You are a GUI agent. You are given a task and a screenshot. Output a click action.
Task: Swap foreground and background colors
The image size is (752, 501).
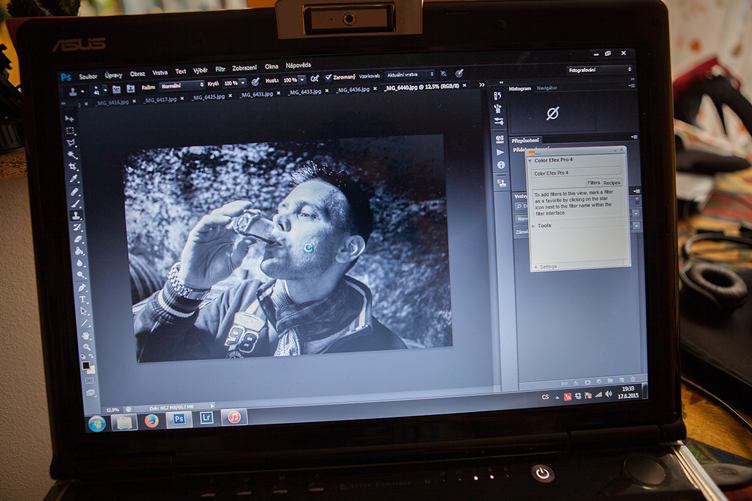click(91, 357)
